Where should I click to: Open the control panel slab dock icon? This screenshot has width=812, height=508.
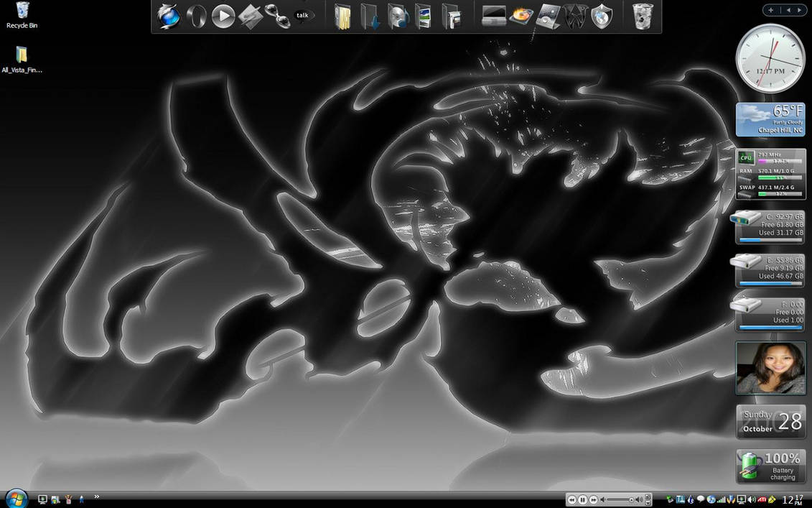point(548,16)
